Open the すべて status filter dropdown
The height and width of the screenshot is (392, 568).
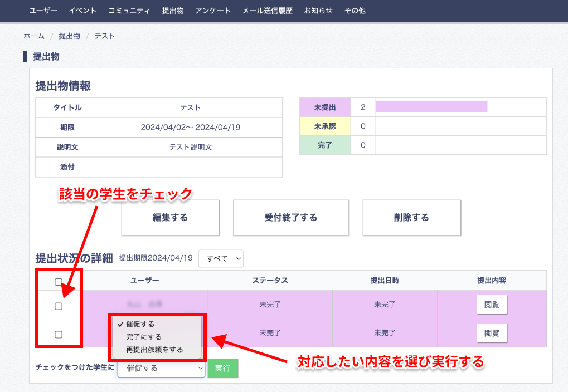click(x=221, y=258)
